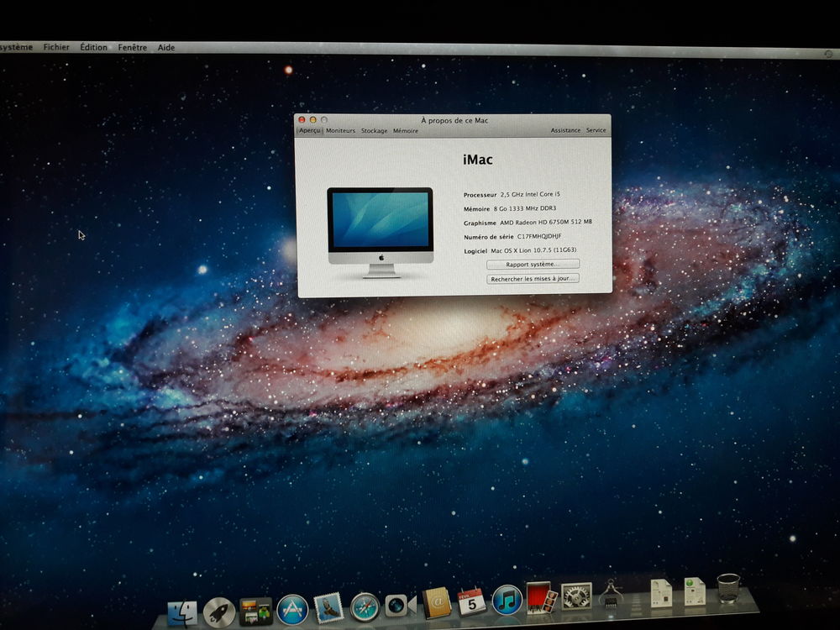This screenshot has height=630, width=840.
Task: Click the 'À propos de ce Mac' window title
Action: tap(454, 120)
